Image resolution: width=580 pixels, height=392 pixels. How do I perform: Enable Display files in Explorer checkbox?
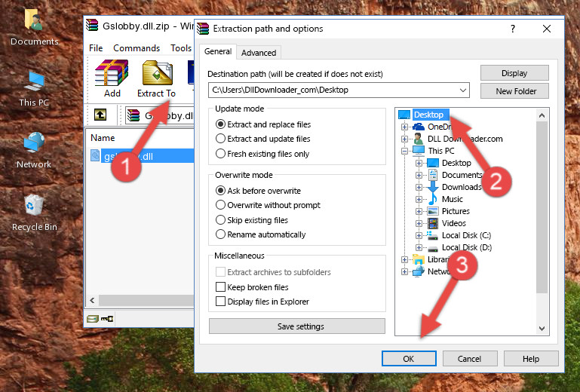(220, 302)
